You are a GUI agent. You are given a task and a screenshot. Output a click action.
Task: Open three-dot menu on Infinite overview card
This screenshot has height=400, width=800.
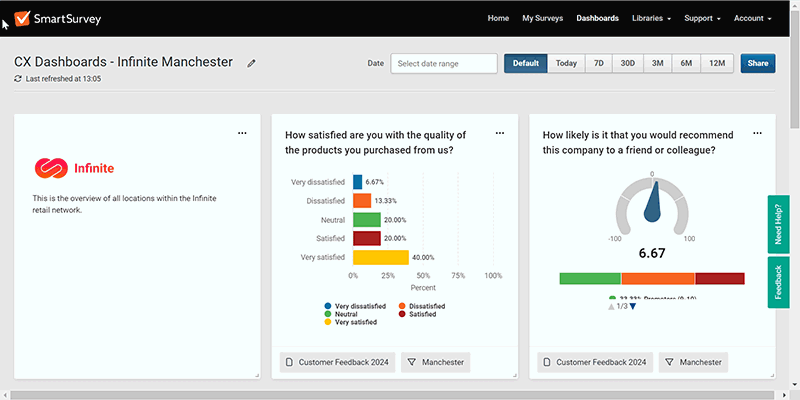pyautogui.click(x=242, y=132)
